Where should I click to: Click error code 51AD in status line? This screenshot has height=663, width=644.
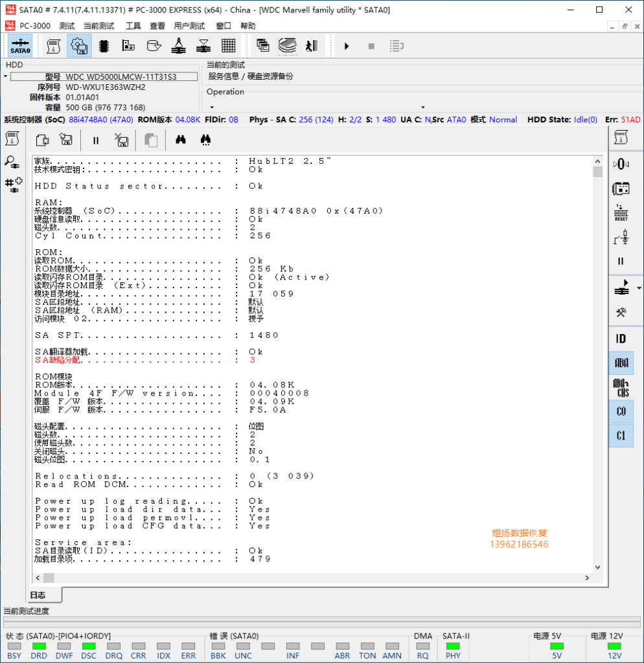tap(630, 120)
